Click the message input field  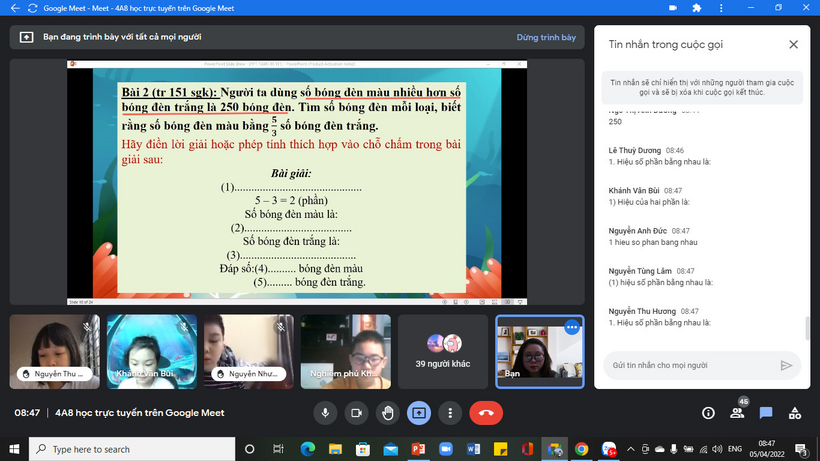point(690,366)
